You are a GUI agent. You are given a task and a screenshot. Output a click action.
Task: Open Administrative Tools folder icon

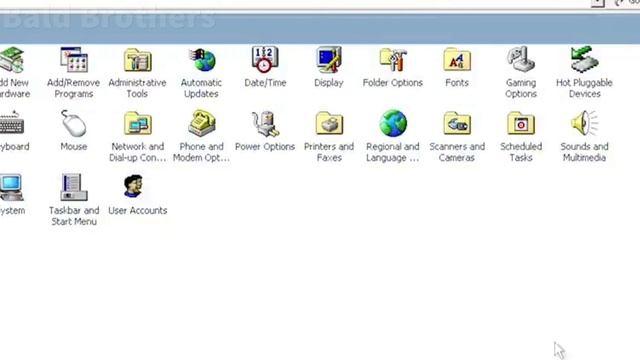(x=138, y=60)
